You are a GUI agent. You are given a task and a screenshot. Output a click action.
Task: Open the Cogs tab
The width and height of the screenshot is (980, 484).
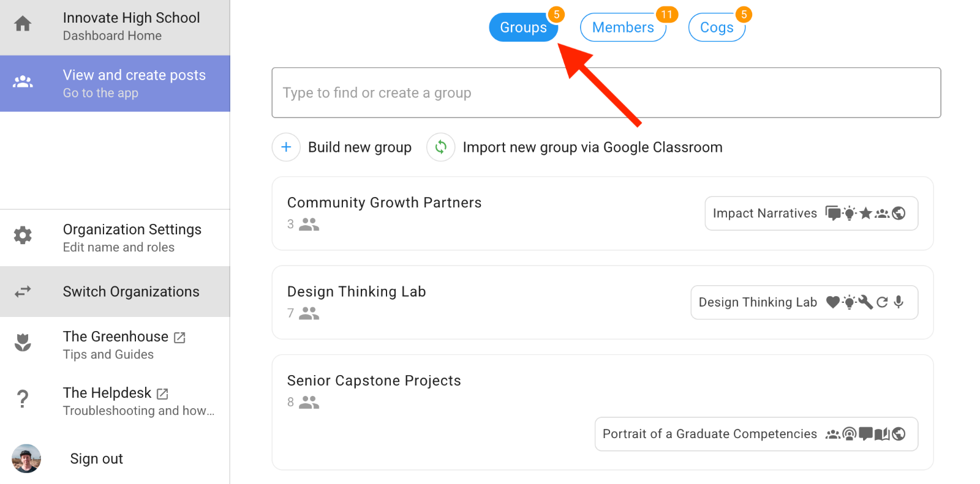coord(717,27)
